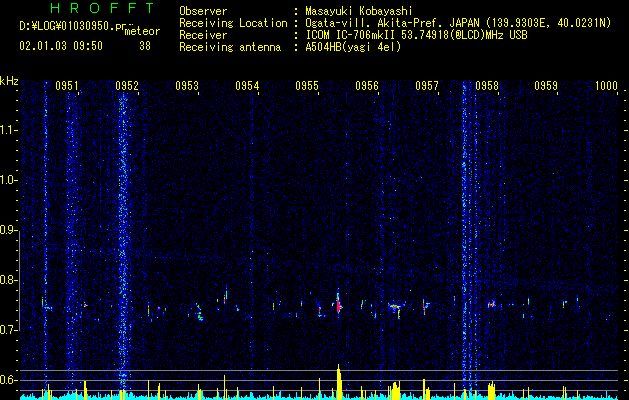Click the 0.6 kHz axis label
629x400 pixels.
tap(9, 380)
